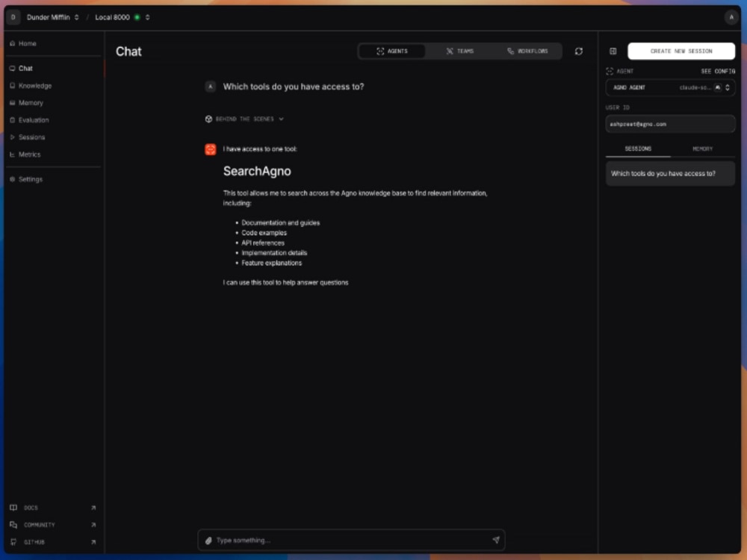The image size is (747, 560).
Task: Click the user avatar beside the question
Action: tap(210, 87)
